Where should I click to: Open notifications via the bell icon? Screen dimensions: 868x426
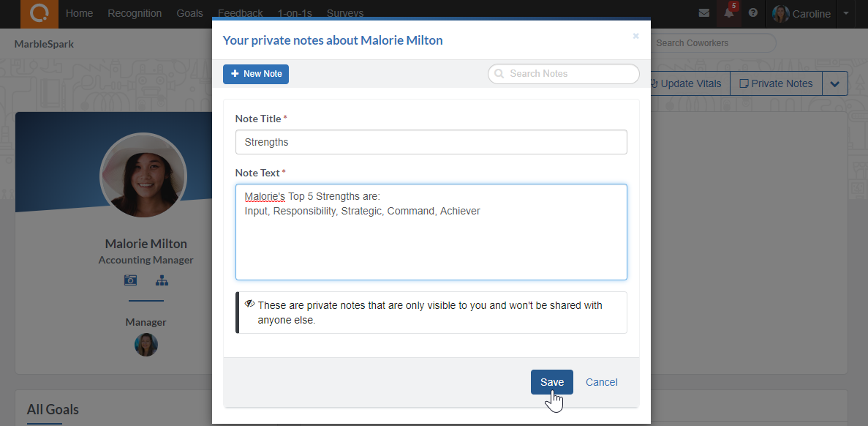pos(727,15)
